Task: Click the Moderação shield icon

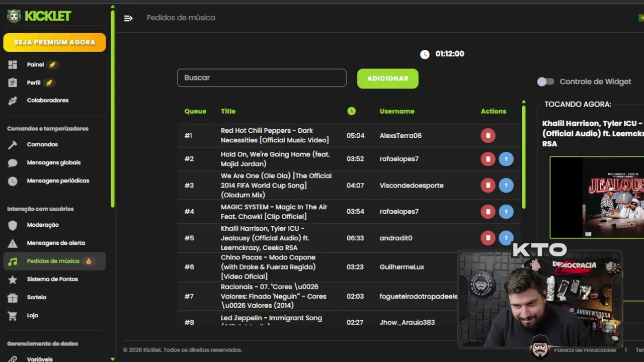Action: (x=13, y=225)
